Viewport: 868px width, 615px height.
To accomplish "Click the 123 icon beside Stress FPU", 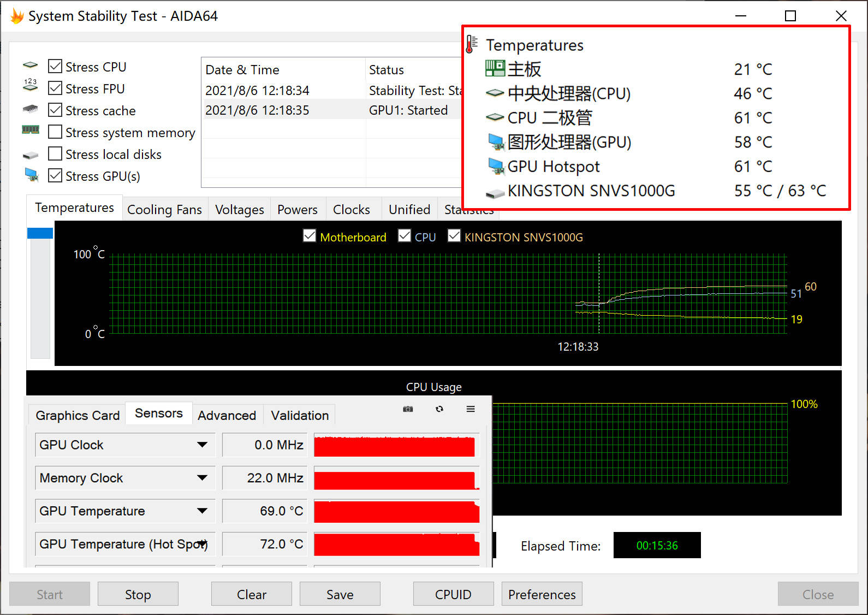I will coord(31,84).
